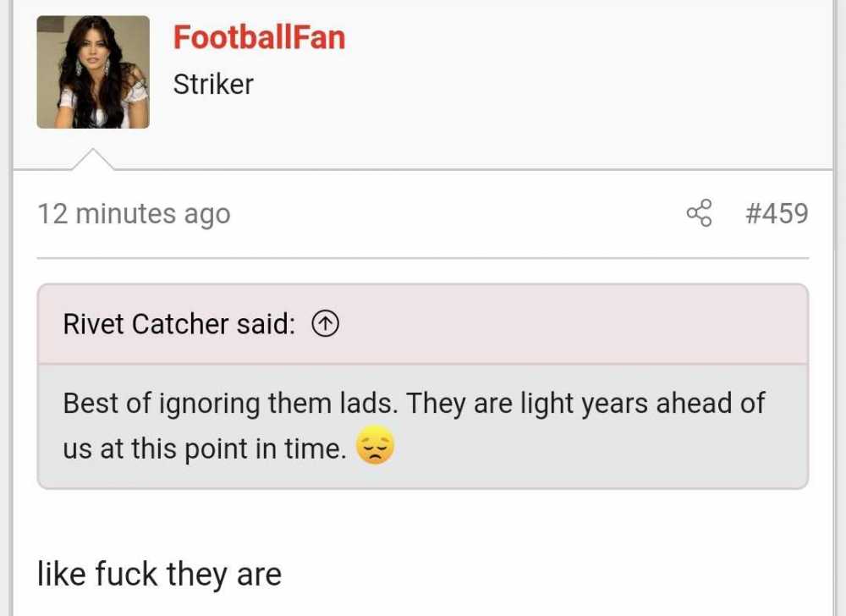The width and height of the screenshot is (846, 616).
Task: Click the quoted line "Best of ignoring them lads"
Action: [228, 404]
